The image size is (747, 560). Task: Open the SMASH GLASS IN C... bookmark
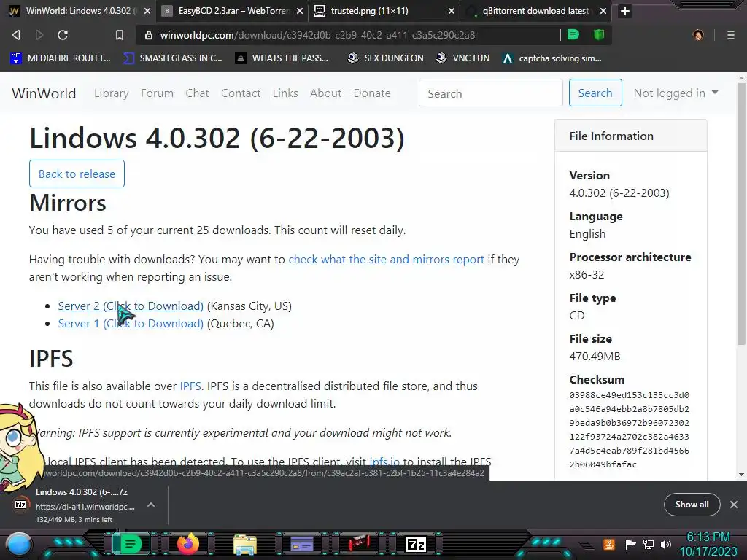[172, 58]
